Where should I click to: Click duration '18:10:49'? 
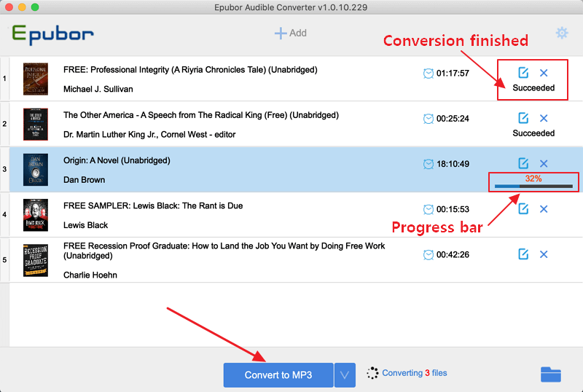pos(453,164)
